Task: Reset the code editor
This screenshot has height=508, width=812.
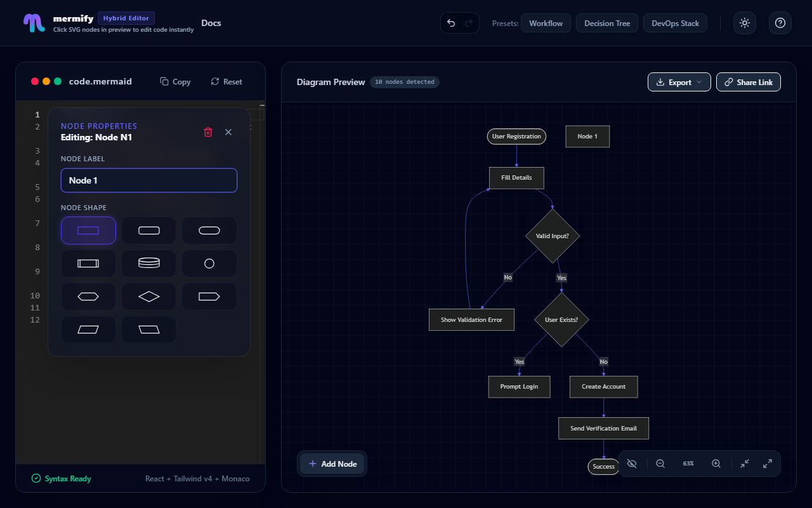Action: 226,82
